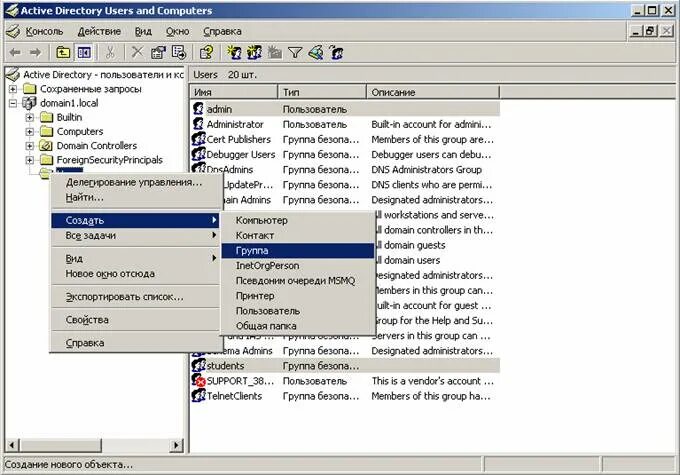Choose Делегирование управления in context menu
680x475 pixels.
pos(135,182)
